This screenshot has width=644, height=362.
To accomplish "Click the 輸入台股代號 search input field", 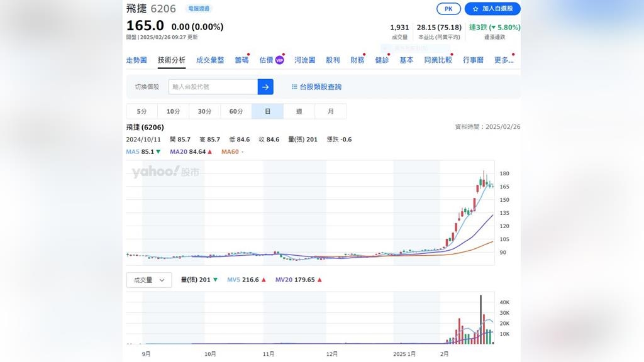I will (214, 87).
